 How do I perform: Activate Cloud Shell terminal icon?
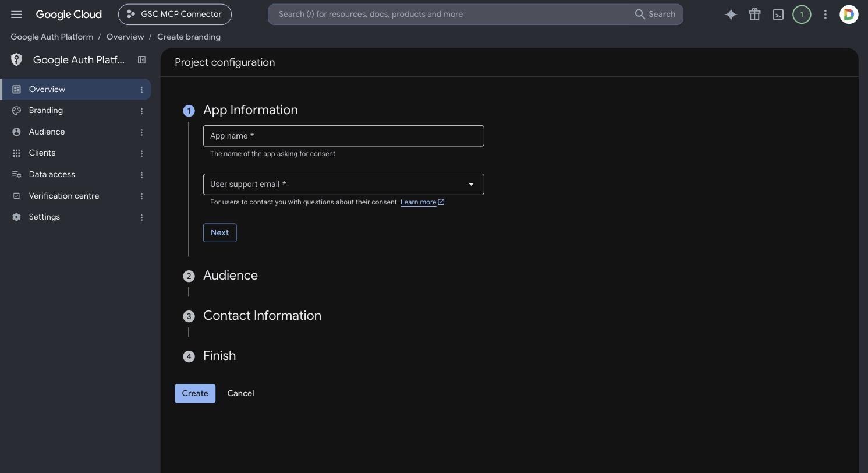[x=778, y=15]
